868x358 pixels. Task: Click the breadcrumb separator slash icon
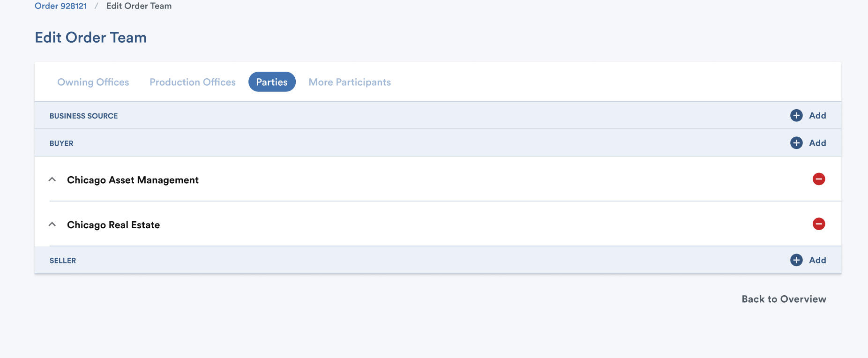click(97, 6)
